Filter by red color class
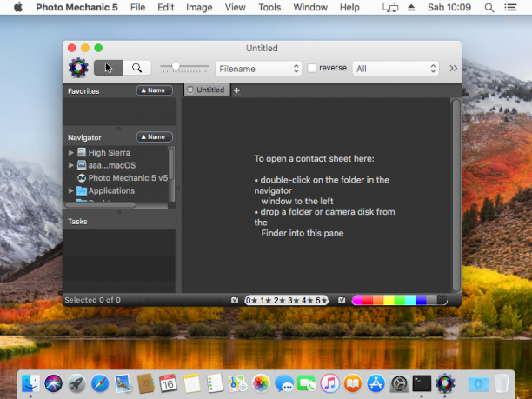 368,300
